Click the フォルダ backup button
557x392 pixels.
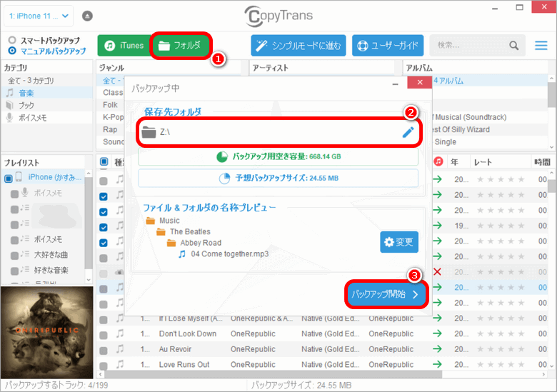click(x=181, y=46)
